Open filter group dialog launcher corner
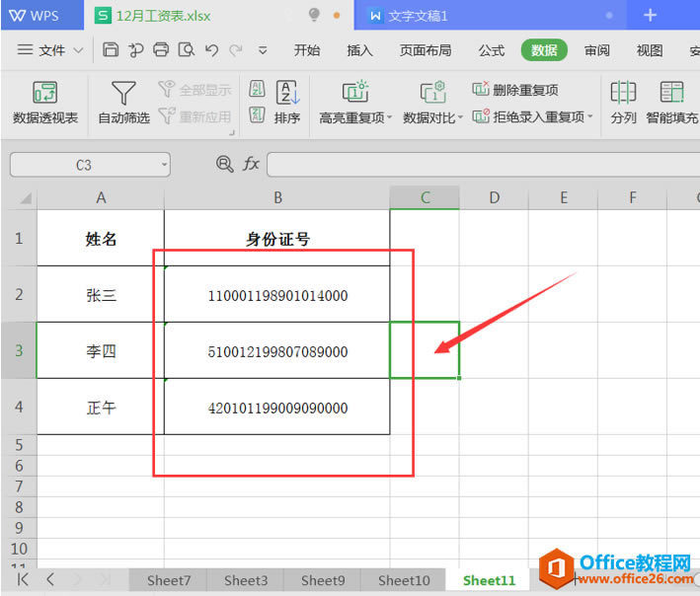 (x=232, y=132)
